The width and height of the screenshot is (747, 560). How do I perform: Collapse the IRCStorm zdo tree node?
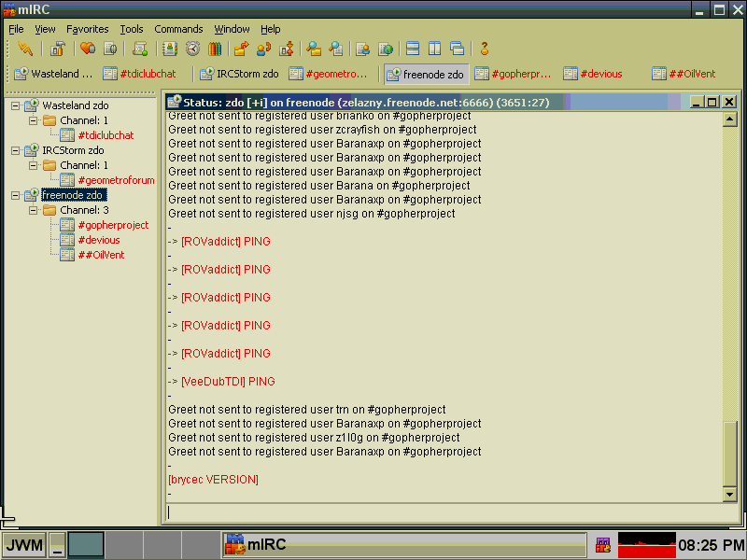click(16, 150)
